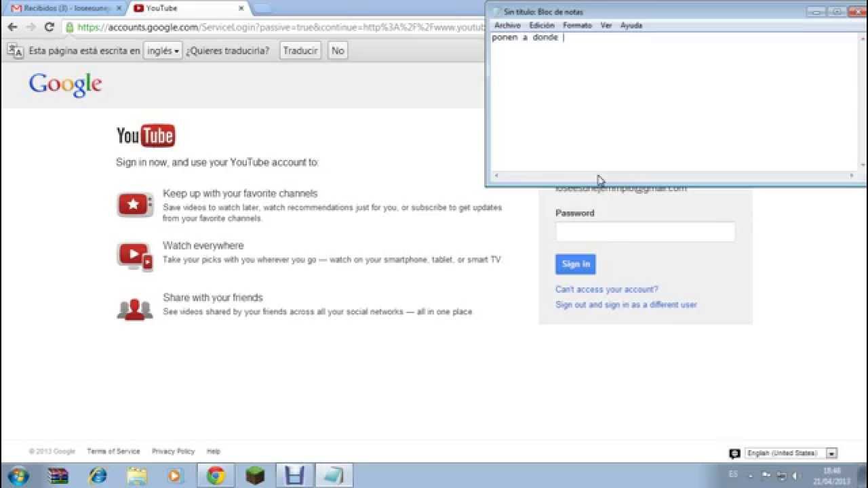Click Sign out and sign in as different user
Screen dimensions: 868x488
tap(626, 305)
